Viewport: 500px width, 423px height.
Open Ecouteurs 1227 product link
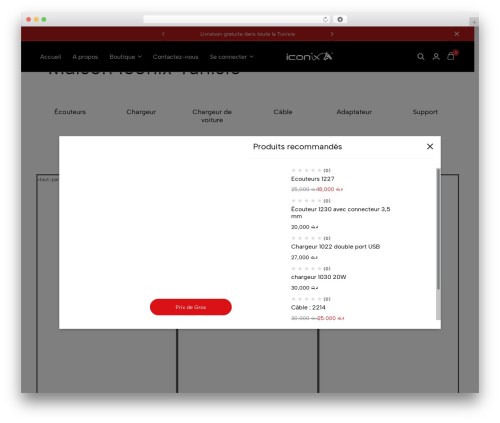tap(313, 179)
